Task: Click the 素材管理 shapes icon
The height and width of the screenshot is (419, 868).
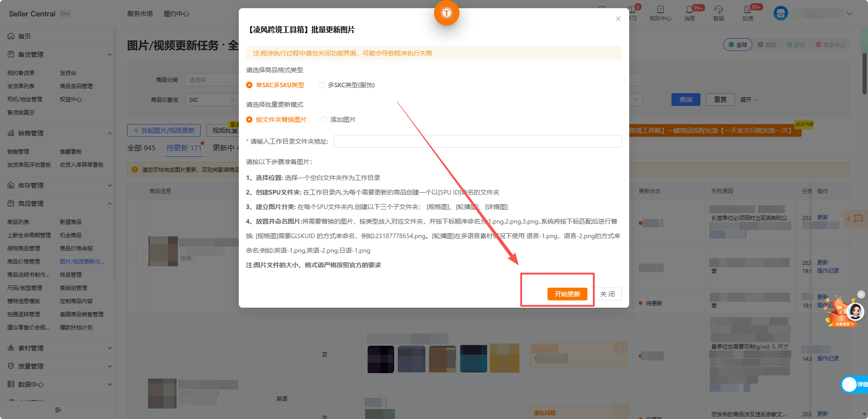Action: 11,348
